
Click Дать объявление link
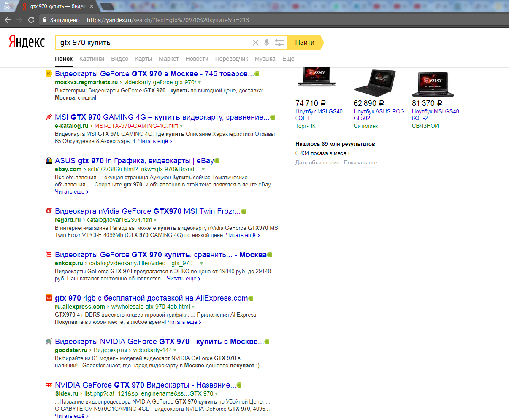tap(317, 163)
